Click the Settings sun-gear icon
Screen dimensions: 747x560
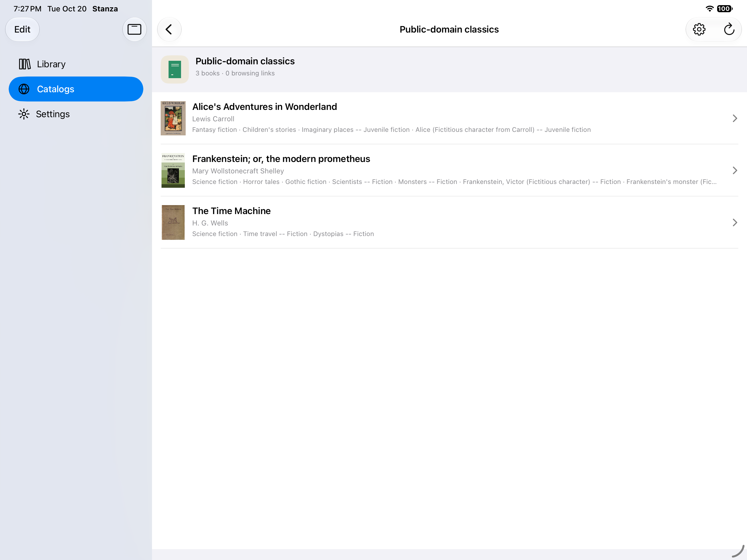point(24,114)
